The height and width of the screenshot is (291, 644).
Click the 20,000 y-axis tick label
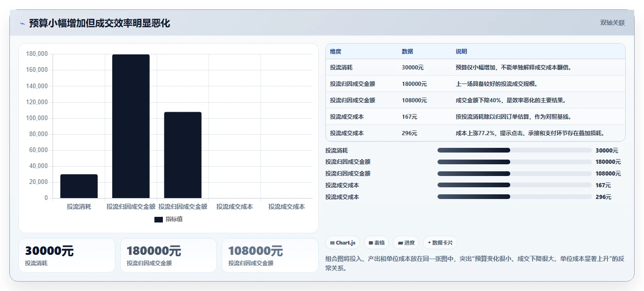38,182
